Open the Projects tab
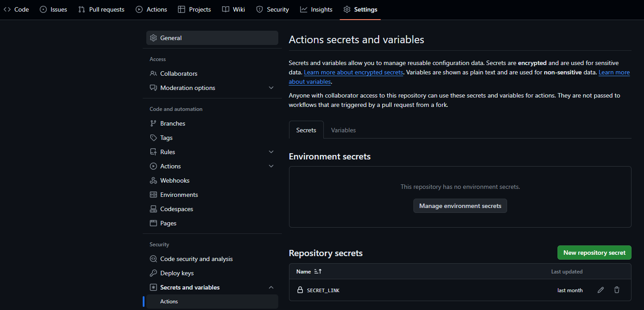 194,9
